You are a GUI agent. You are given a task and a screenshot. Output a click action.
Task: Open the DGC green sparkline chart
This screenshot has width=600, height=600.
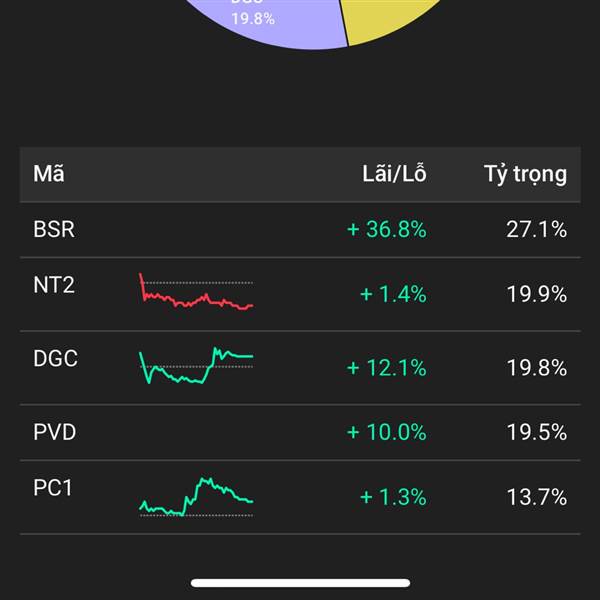click(196, 366)
